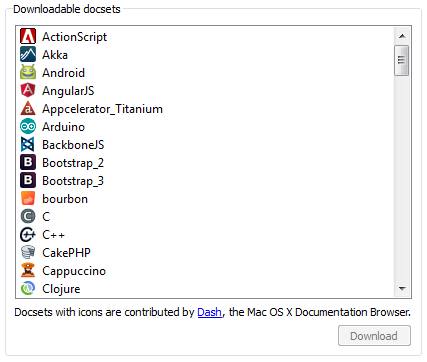
Task: Click the Akka docset icon
Action: click(28, 55)
